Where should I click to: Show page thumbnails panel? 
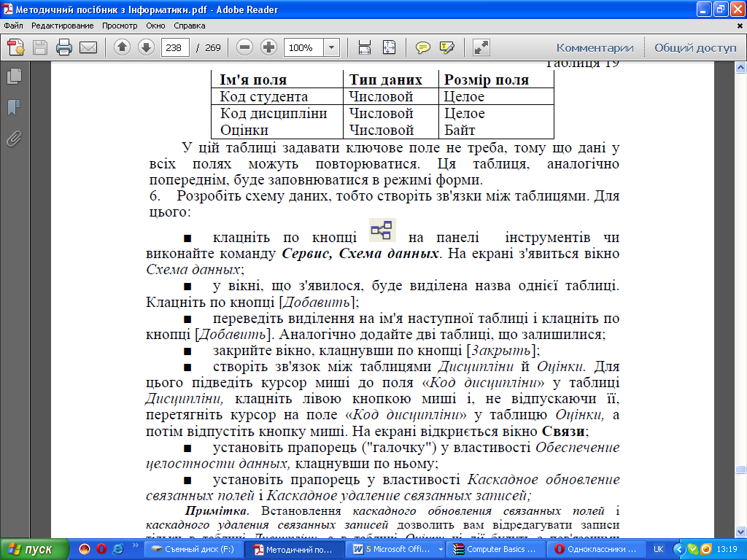pyautogui.click(x=15, y=76)
